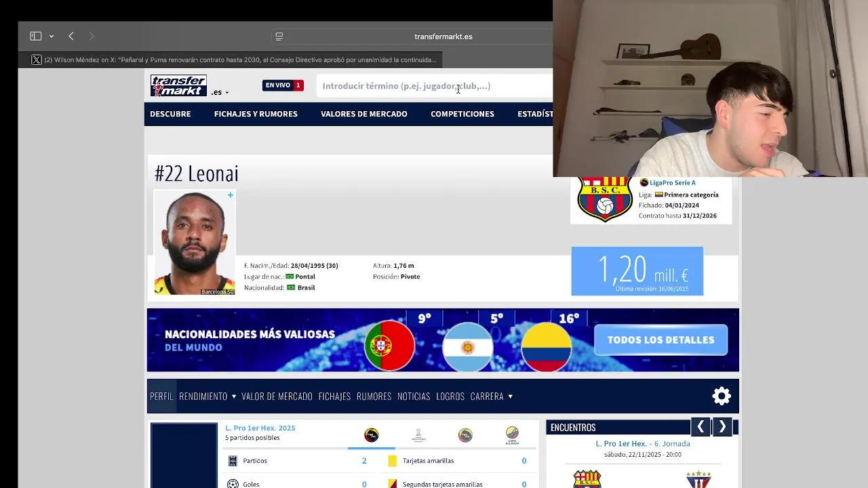Open the Safari reader/page menu icon
The width and height of the screenshot is (868, 488).
(x=279, y=37)
